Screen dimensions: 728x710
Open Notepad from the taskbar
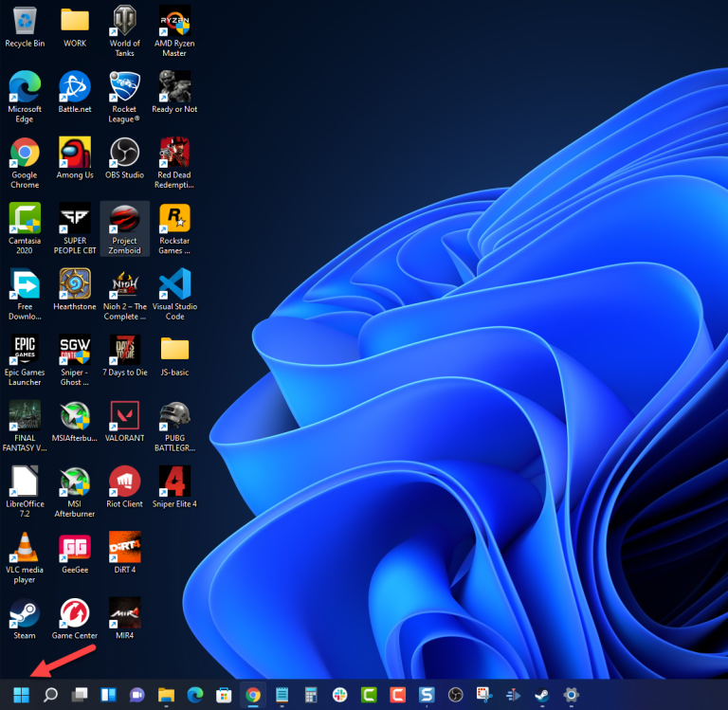(x=282, y=695)
